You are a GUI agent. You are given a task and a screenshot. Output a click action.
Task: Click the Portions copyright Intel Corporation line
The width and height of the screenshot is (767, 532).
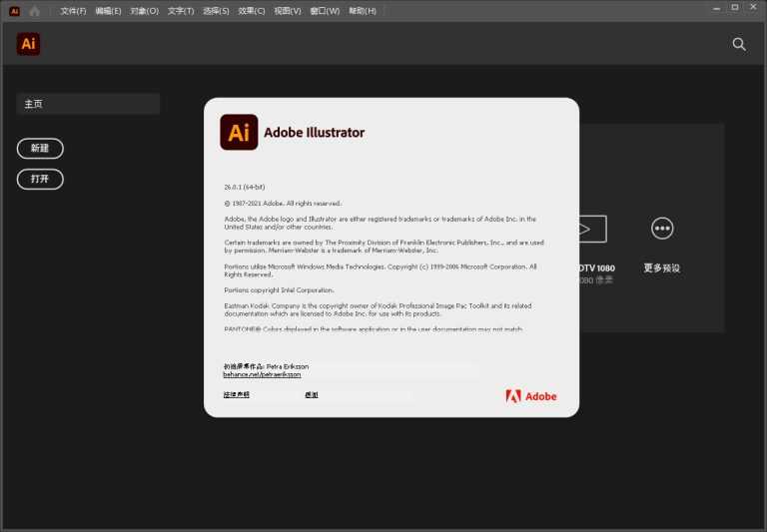pyautogui.click(x=280, y=290)
